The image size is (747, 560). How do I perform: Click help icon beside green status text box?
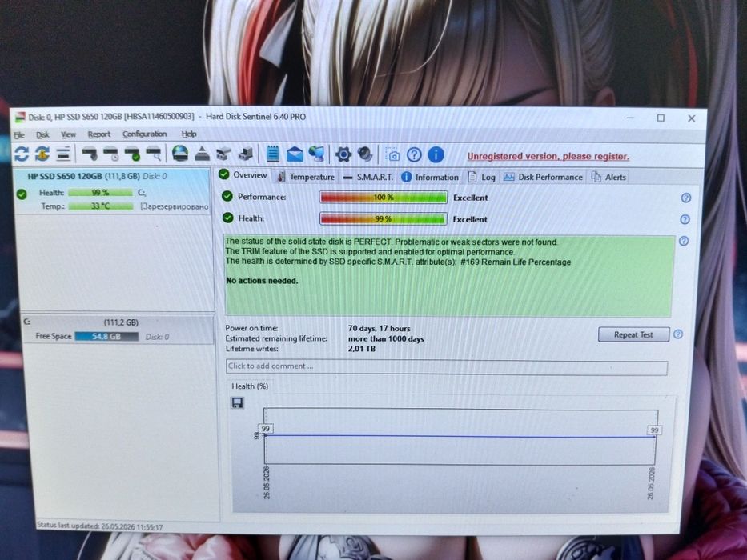[684, 241]
